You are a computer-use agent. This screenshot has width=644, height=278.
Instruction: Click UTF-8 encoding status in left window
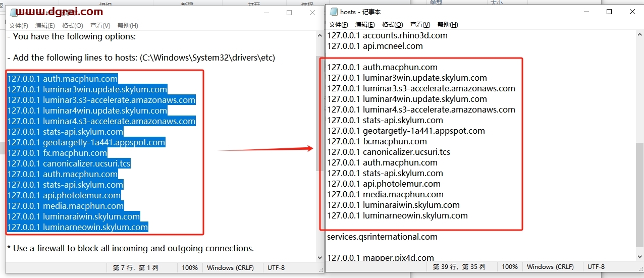pos(276,267)
